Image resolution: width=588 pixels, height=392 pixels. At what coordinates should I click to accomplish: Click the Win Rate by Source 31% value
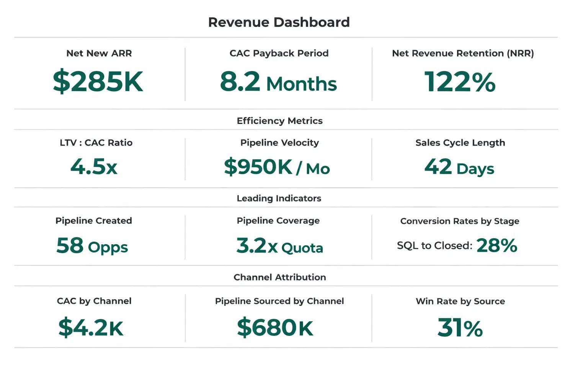[x=459, y=327]
